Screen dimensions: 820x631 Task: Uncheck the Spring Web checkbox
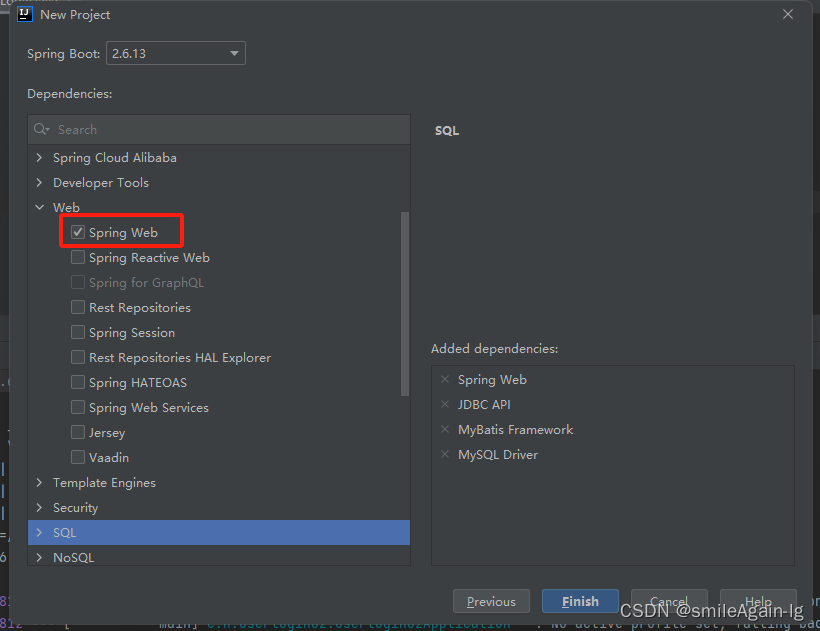tap(78, 232)
